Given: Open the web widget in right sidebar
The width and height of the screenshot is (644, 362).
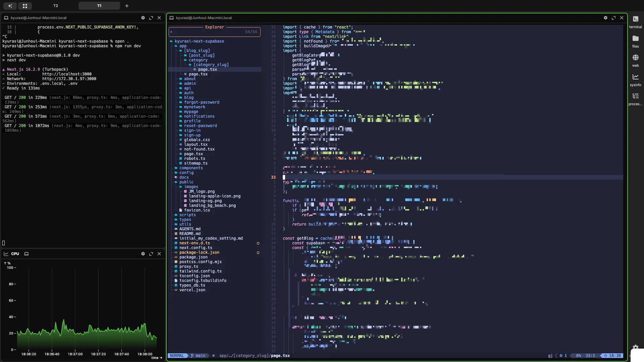Looking at the screenshot, I should [x=635, y=61].
